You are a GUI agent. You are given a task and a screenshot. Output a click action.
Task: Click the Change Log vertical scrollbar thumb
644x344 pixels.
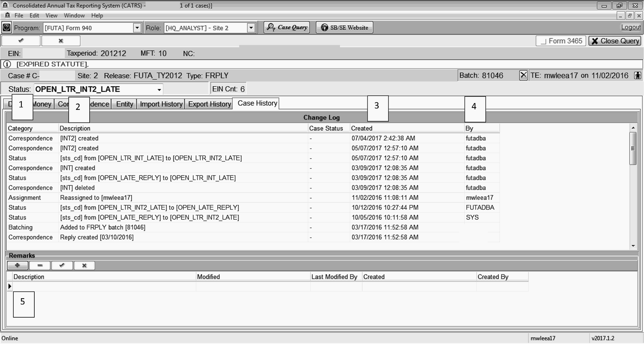point(633,148)
